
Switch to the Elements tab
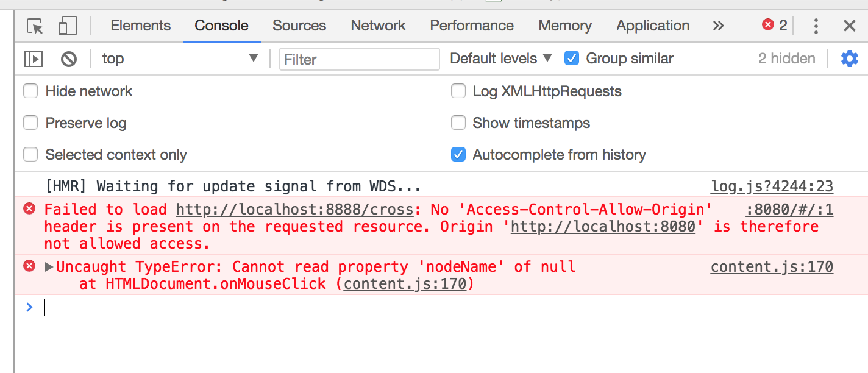(140, 26)
